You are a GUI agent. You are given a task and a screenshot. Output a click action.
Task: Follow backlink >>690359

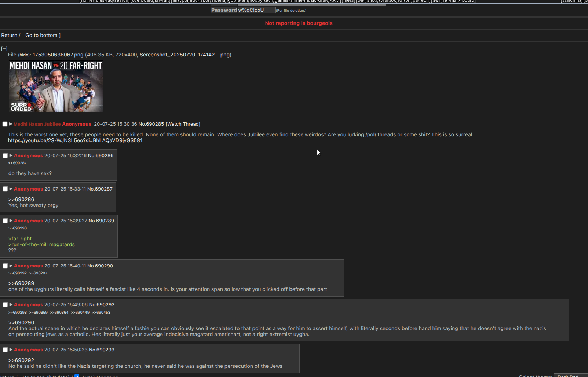tap(39, 312)
